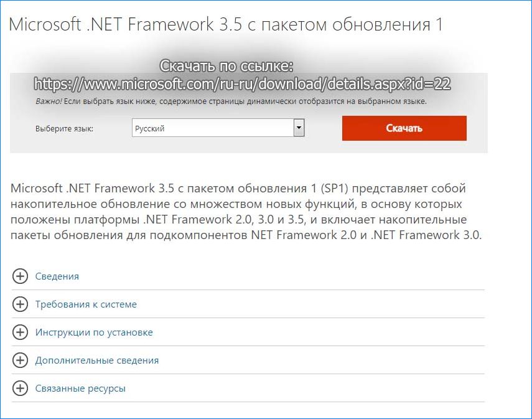Open the Связанные ресурсы link
The width and height of the screenshot is (532, 419).
(x=80, y=388)
